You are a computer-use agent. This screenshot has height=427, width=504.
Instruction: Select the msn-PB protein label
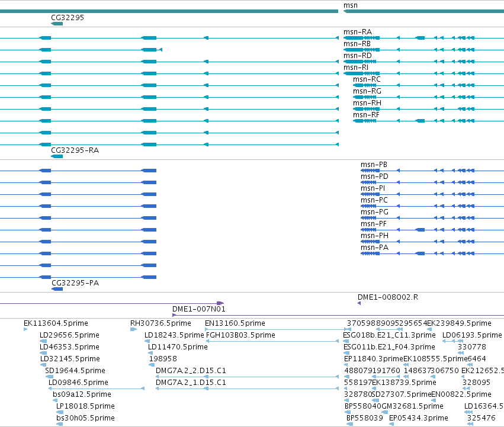tap(374, 165)
